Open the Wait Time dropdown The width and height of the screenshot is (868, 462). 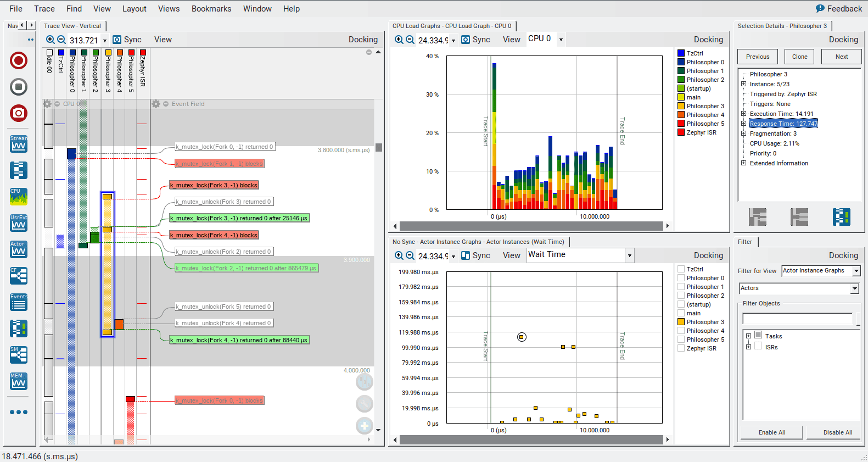pyautogui.click(x=629, y=255)
